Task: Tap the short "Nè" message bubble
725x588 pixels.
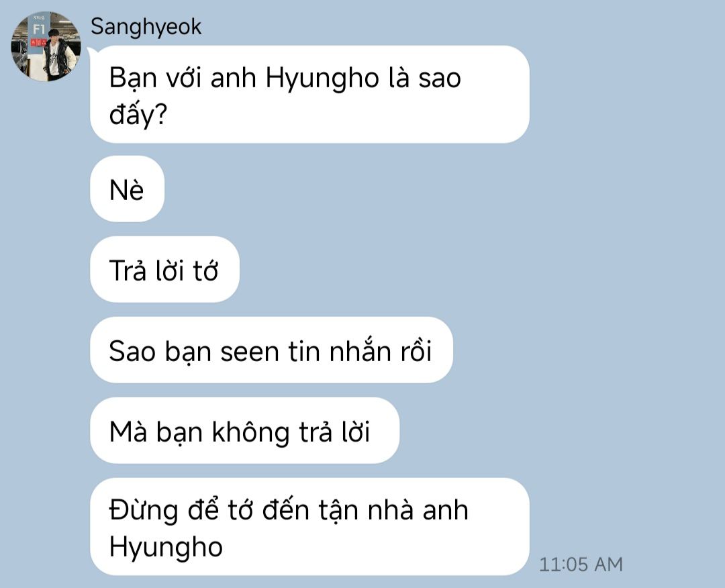Action: [127, 189]
